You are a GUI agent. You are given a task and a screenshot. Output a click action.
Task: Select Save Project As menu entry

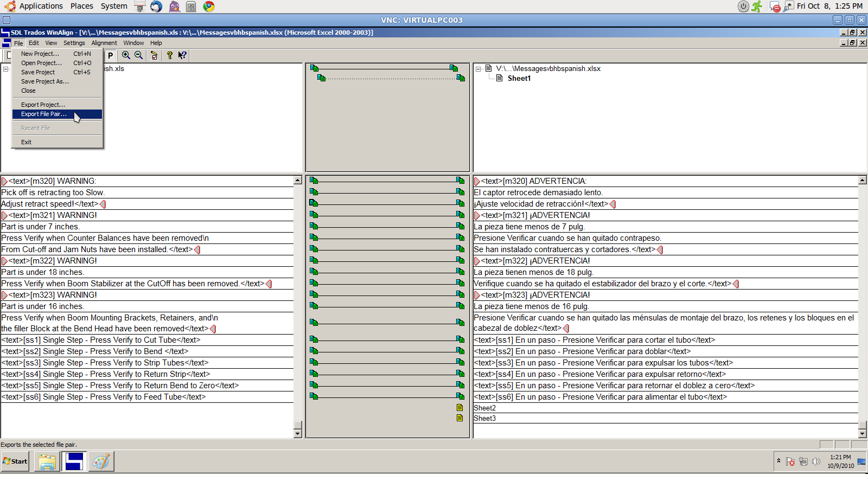pyautogui.click(x=45, y=81)
